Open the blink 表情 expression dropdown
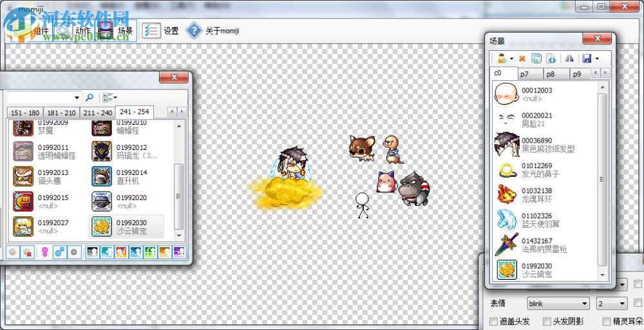This screenshot has width=644, height=330. (558, 304)
